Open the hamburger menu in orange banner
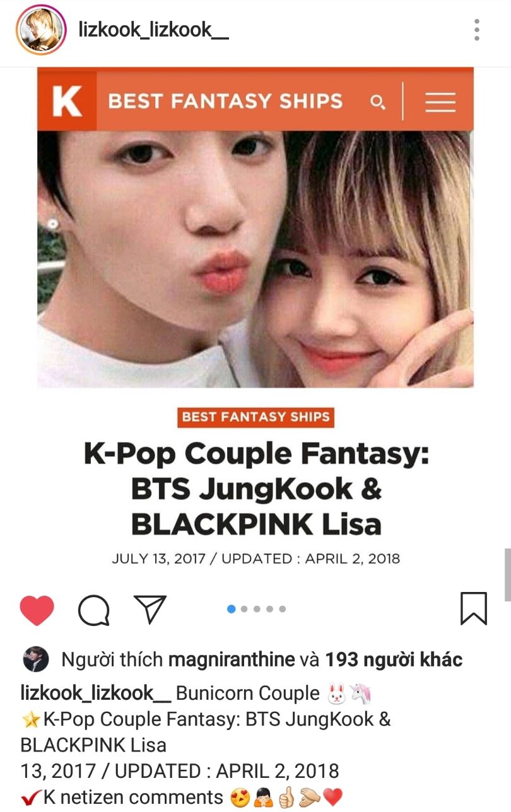The width and height of the screenshot is (511, 812). [x=440, y=101]
